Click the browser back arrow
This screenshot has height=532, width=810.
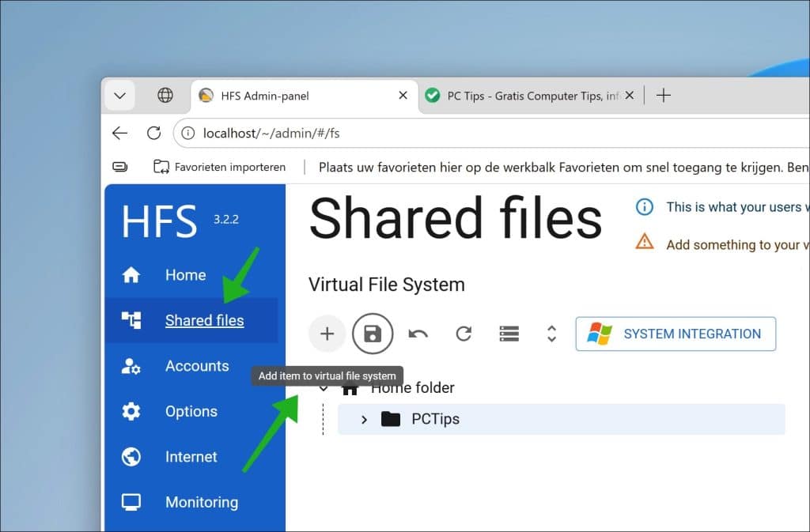click(120, 133)
